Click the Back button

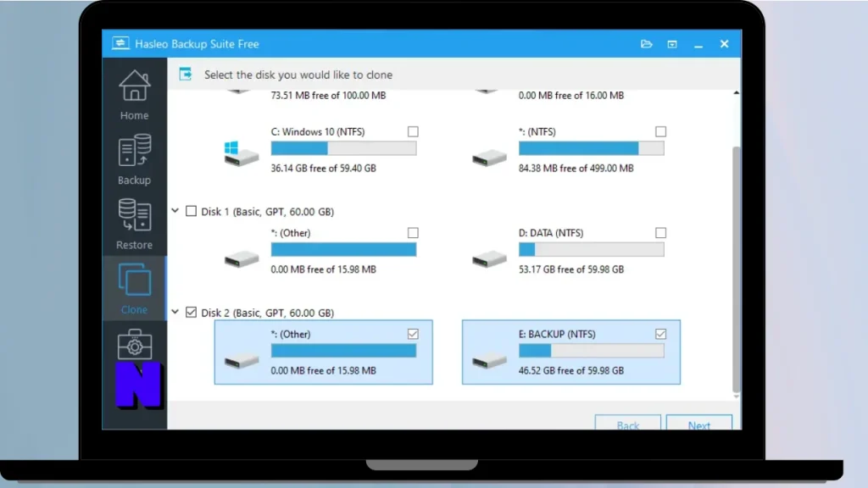628,423
